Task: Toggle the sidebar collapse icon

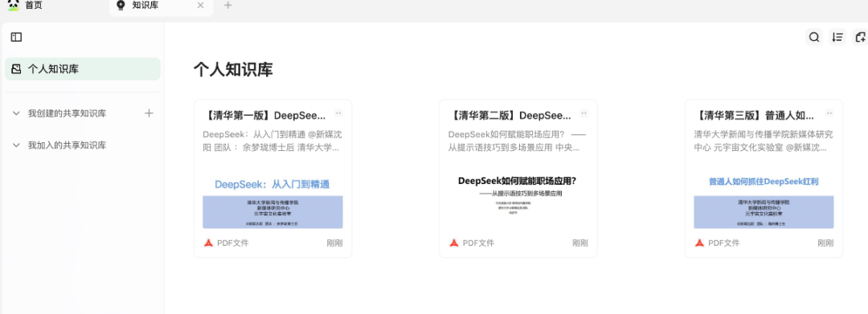Action: tap(17, 37)
